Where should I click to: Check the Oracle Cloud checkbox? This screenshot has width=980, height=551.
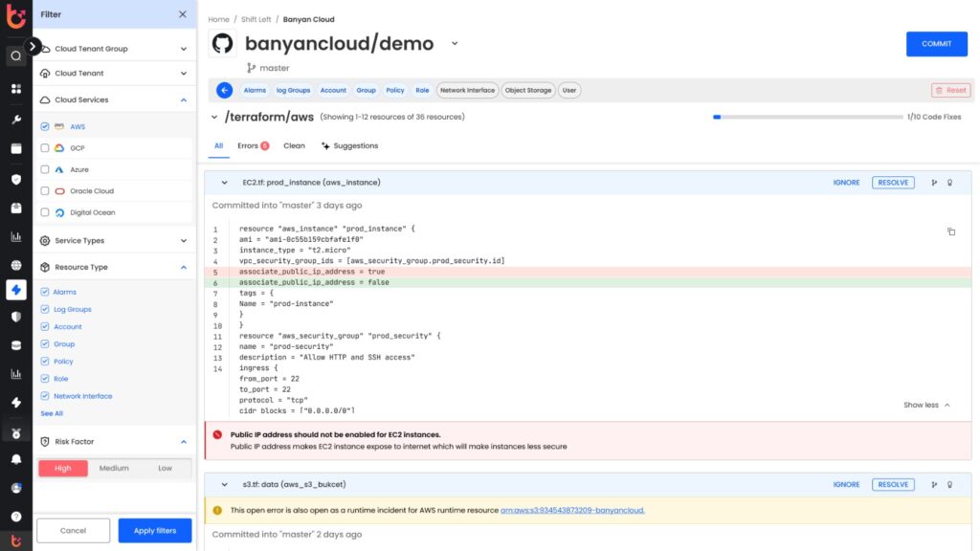click(x=45, y=190)
